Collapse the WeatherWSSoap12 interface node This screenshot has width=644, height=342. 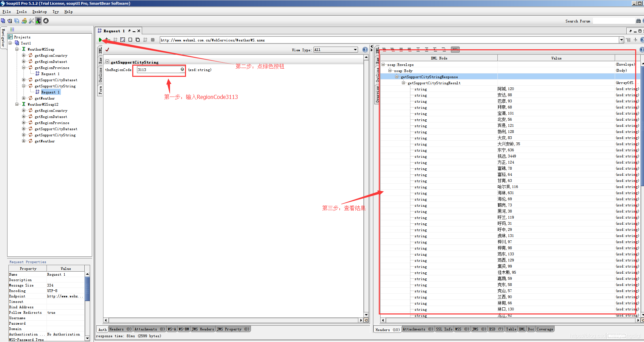(x=17, y=104)
